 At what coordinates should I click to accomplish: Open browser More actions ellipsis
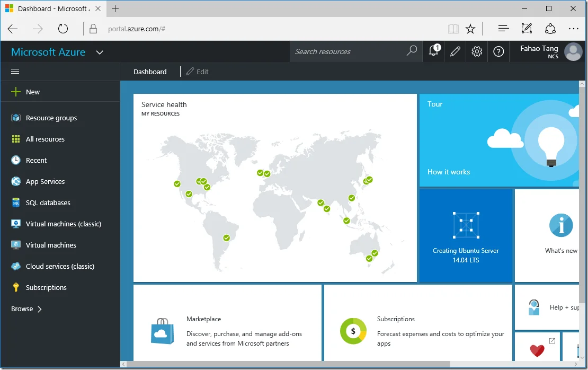click(573, 29)
